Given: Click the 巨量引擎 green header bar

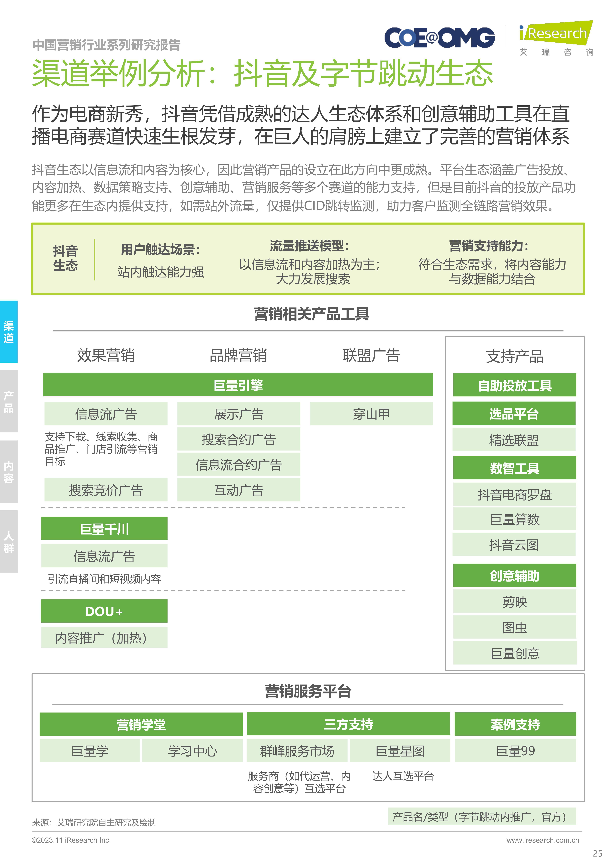Looking at the screenshot, I should (x=238, y=385).
